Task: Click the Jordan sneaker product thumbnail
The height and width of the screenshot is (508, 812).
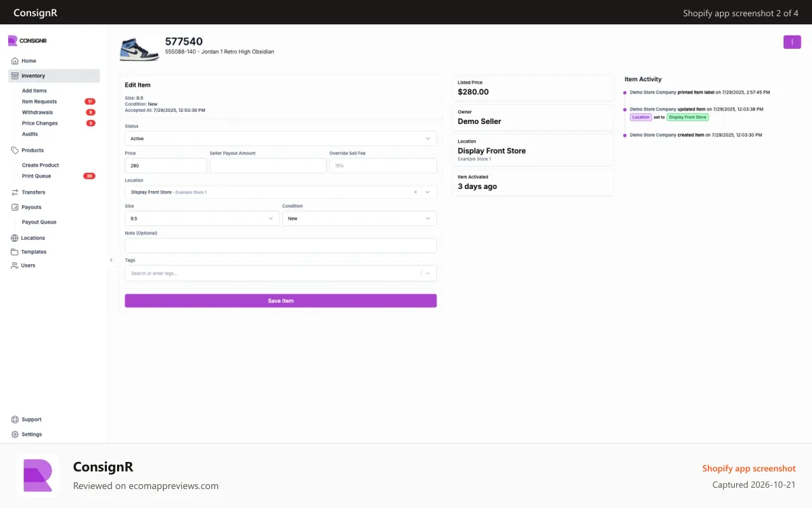Action: pos(139,48)
